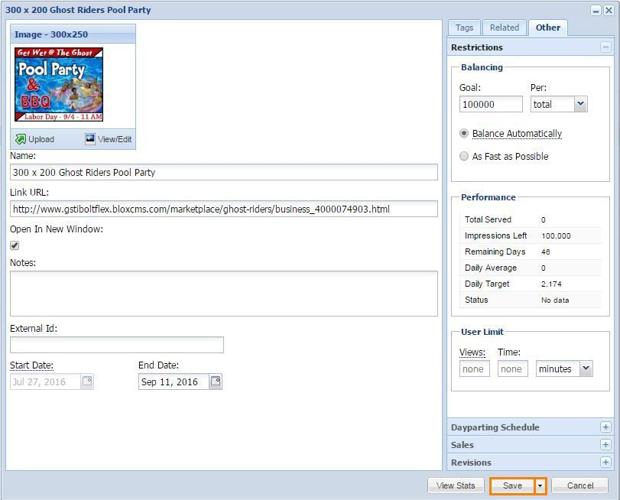
Task: Click the Pool Party ad thumbnail
Action: coord(59,84)
